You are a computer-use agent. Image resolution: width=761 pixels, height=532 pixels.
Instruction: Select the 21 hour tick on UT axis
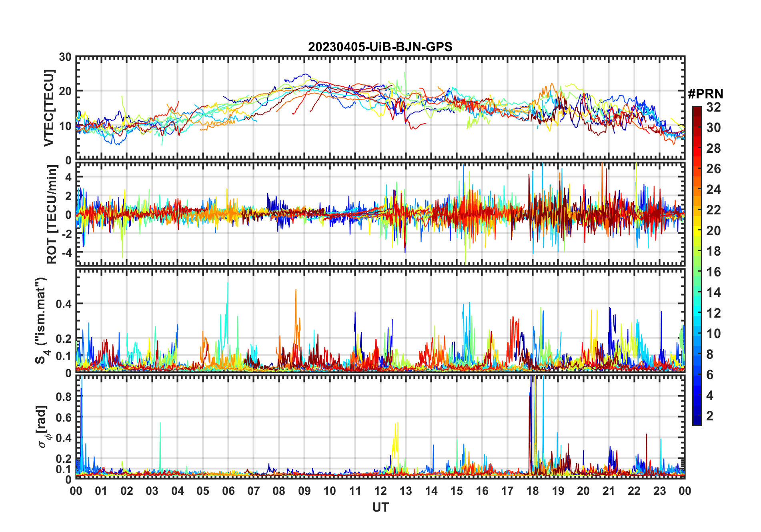(x=609, y=491)
